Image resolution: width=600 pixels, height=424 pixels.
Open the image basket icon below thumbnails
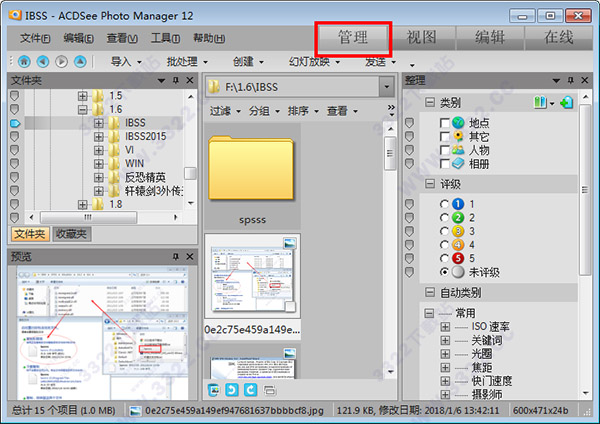click(214, 390)
